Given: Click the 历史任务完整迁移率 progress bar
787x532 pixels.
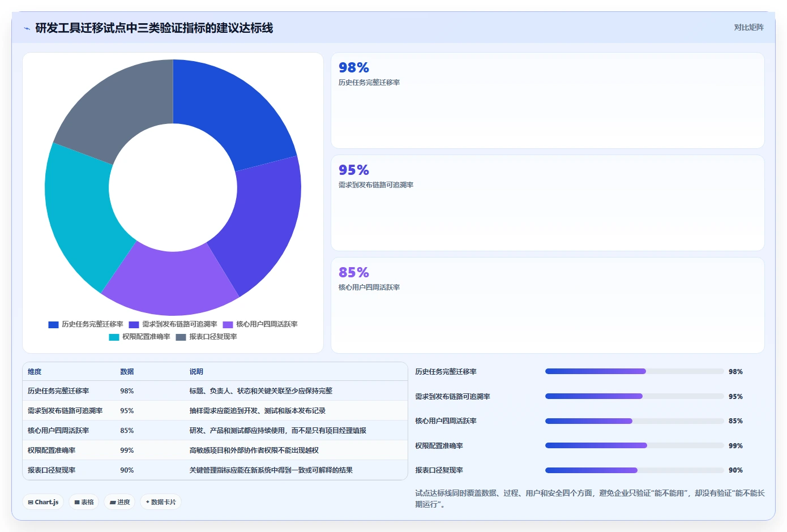Looking at the screenshot, I should (x=634, y=371).
